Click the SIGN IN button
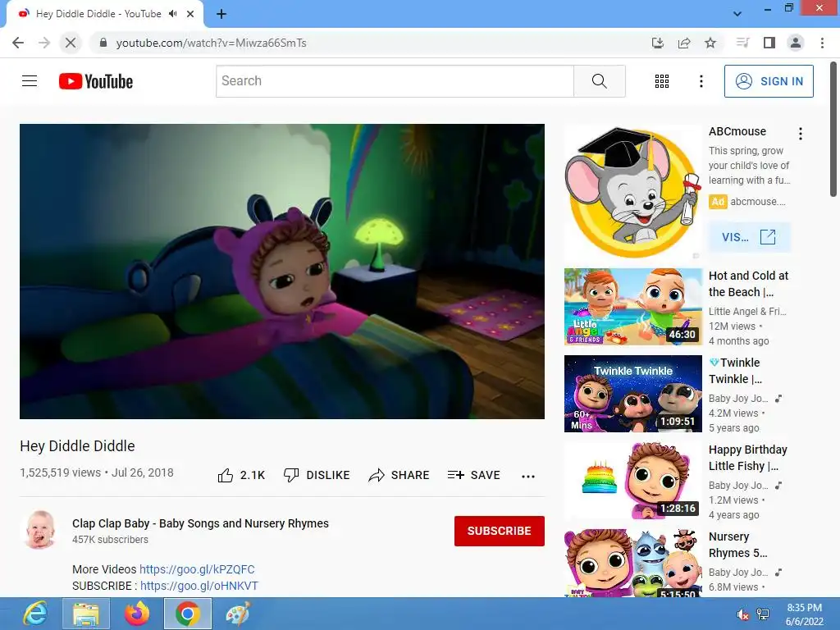840x630 pixels. point(769,81)
